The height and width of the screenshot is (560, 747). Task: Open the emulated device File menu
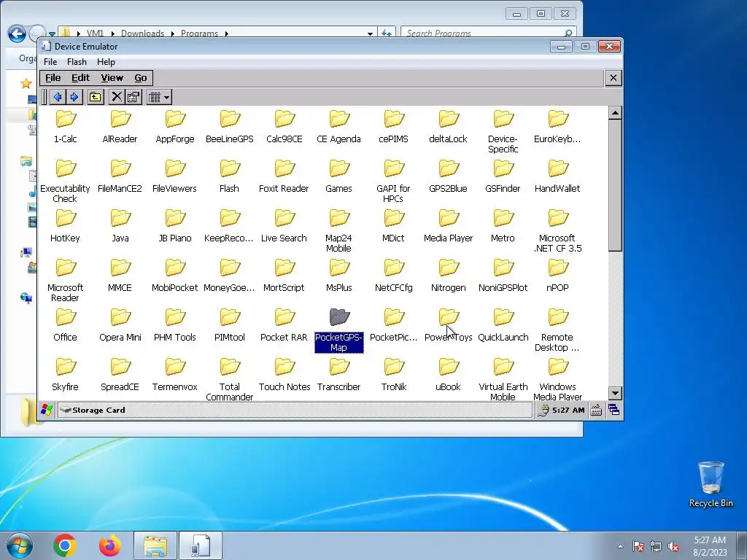click(53, 77)
